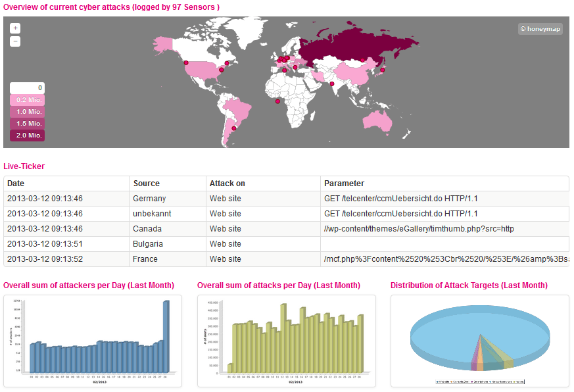Click the 2013-03-12 09:13:52 date cell
Viewport: 574px width, 392px height.
(66, 259)
